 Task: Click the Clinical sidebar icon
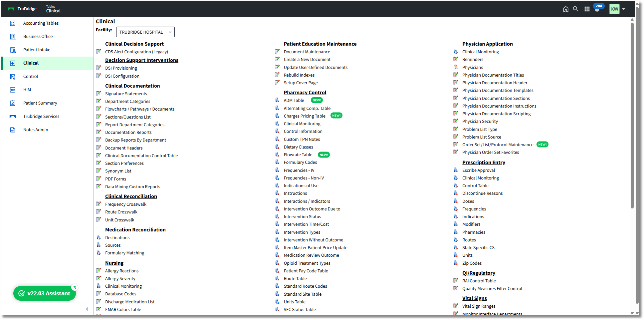pos(13,63)
